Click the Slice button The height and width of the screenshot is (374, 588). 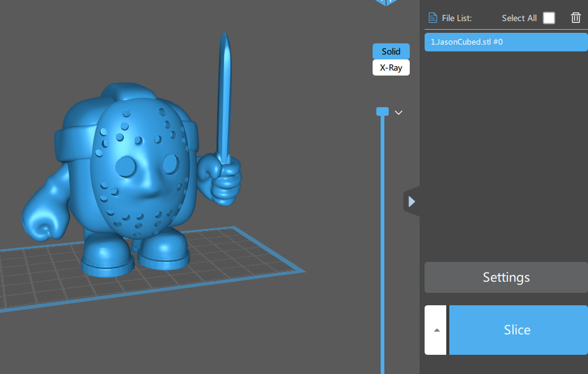point(518,330)
